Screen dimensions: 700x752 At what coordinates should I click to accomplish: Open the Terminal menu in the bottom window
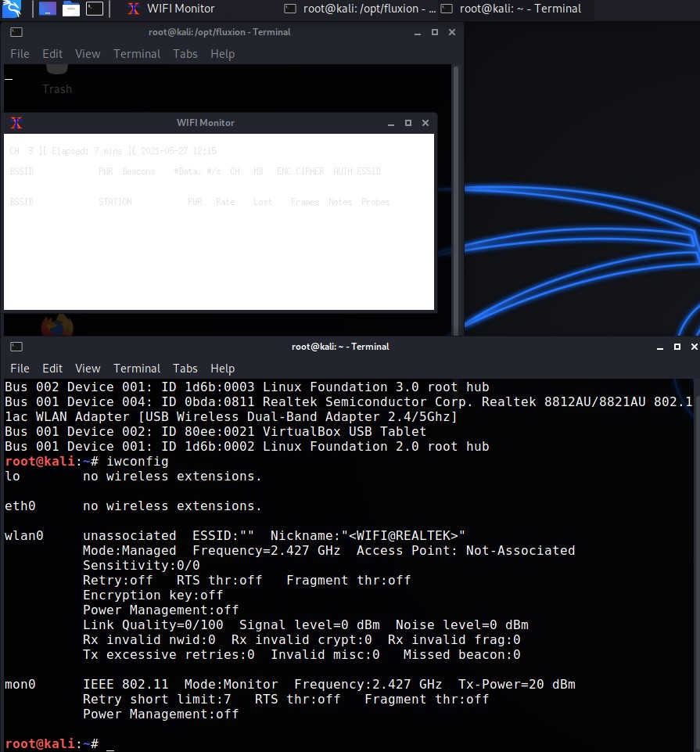137,369
